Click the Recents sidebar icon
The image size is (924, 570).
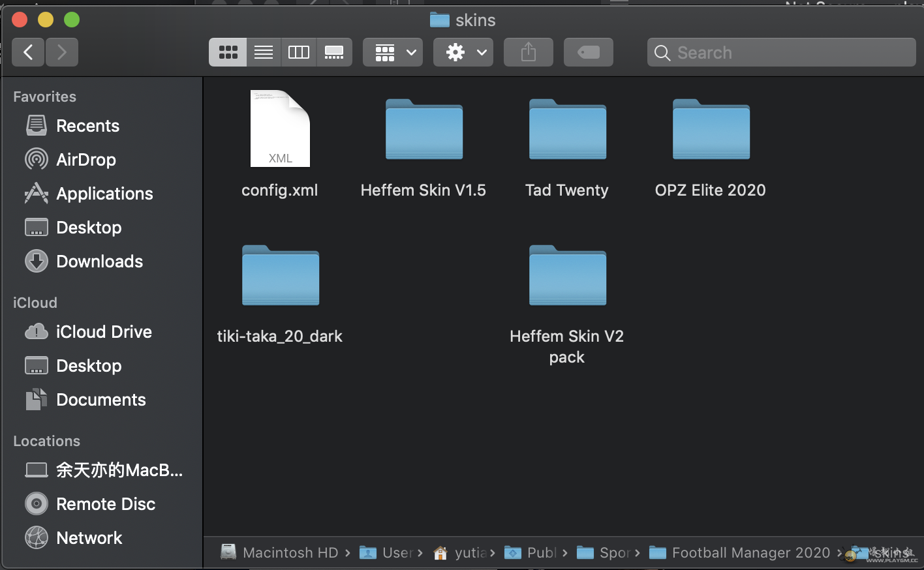[37, 125]
